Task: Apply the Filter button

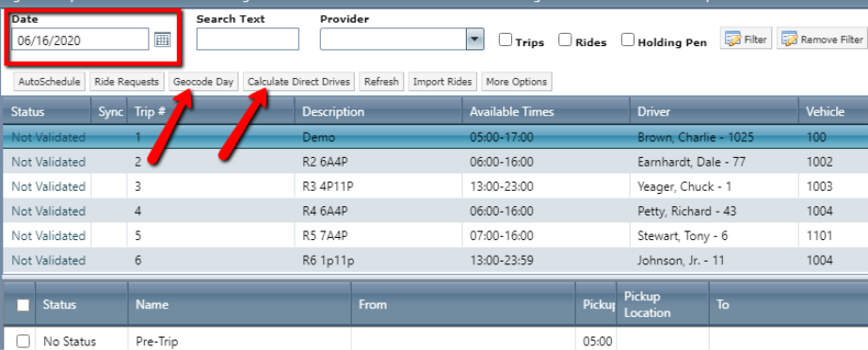Action: [746, 40]
